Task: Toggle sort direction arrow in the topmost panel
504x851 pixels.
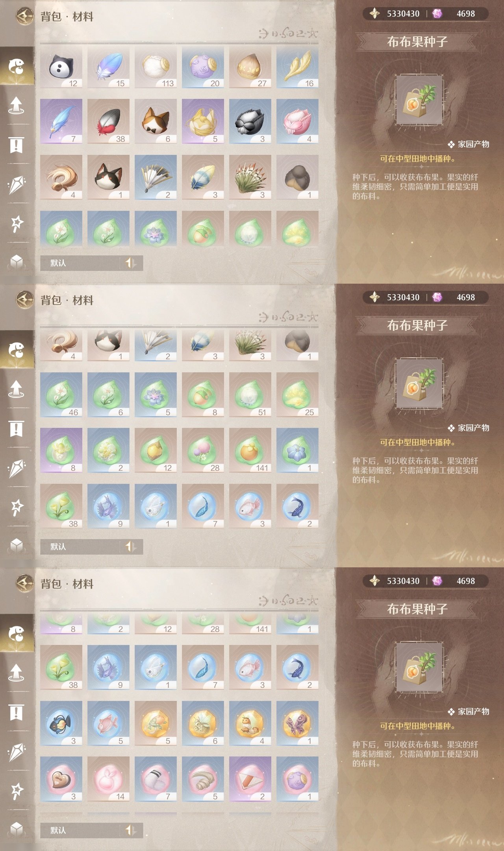Action: coord(131,263)
